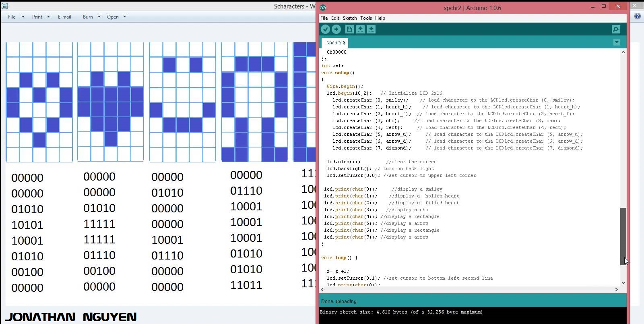Open the Arduino Help menu
Image resolution: width=644 pixels, height=324 pixels.
pyautogui.click(x=380, y=18)
